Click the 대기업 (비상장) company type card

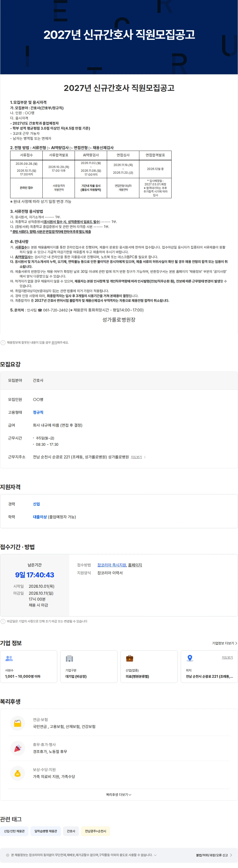point(89,666)
